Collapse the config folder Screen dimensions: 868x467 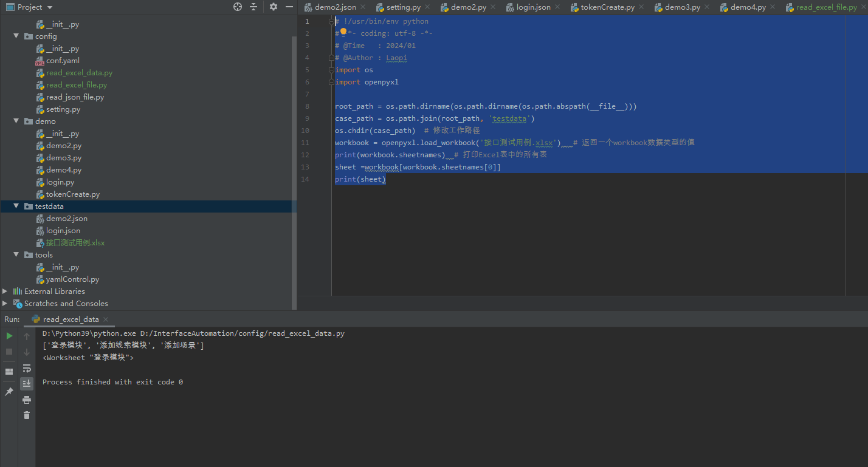click(x=16, y=36)
